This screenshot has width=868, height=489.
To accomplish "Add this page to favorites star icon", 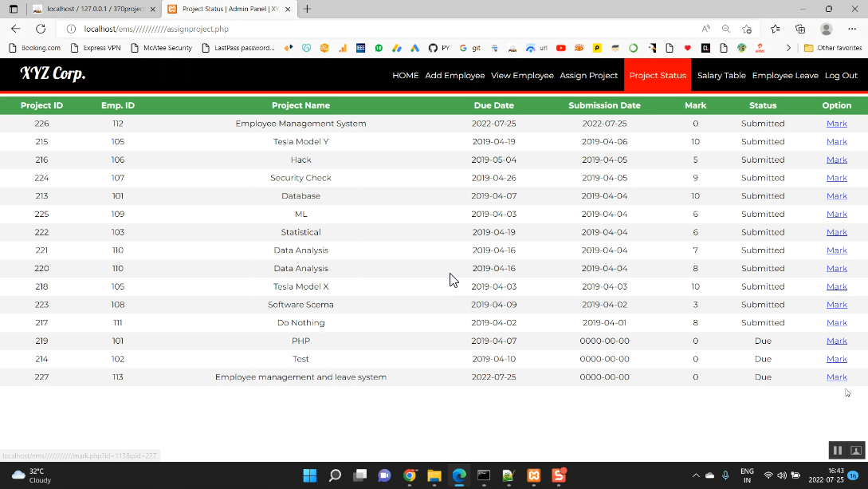I will 747,29.
